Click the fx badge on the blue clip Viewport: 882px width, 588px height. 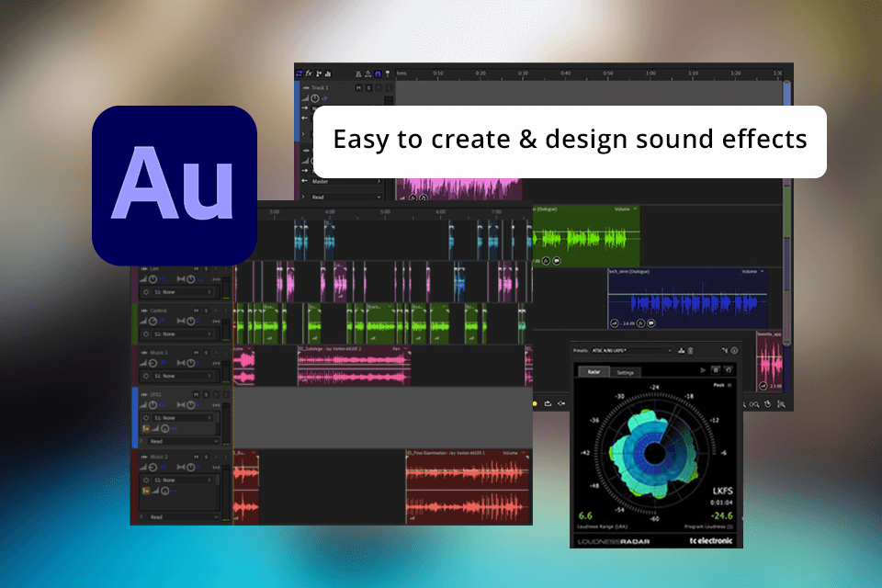pos(640,323)
